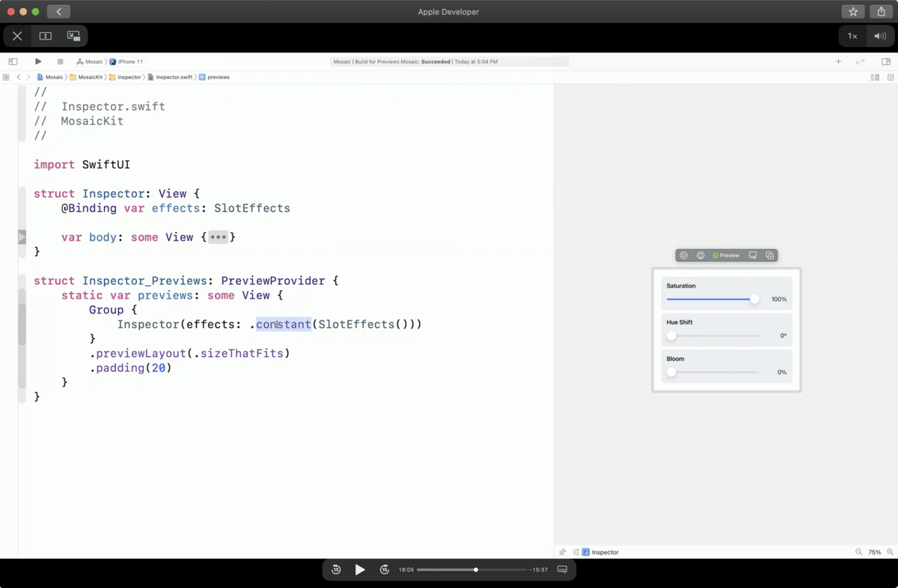Open the editor options menu icon
Image resolution: width=898 pixels, height=588 pixels.
click(x=875, y=77)
